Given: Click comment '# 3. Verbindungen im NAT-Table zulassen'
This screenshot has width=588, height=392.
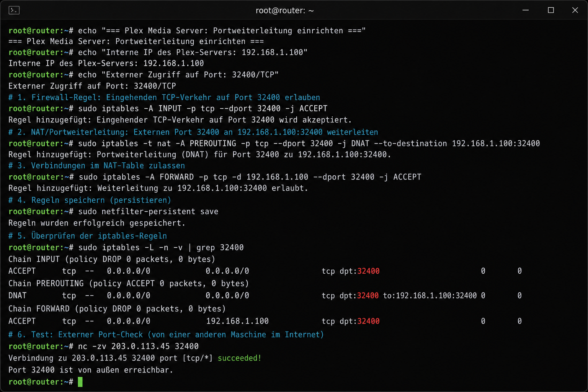Looking at the screenshot, I should pos(97,166).
